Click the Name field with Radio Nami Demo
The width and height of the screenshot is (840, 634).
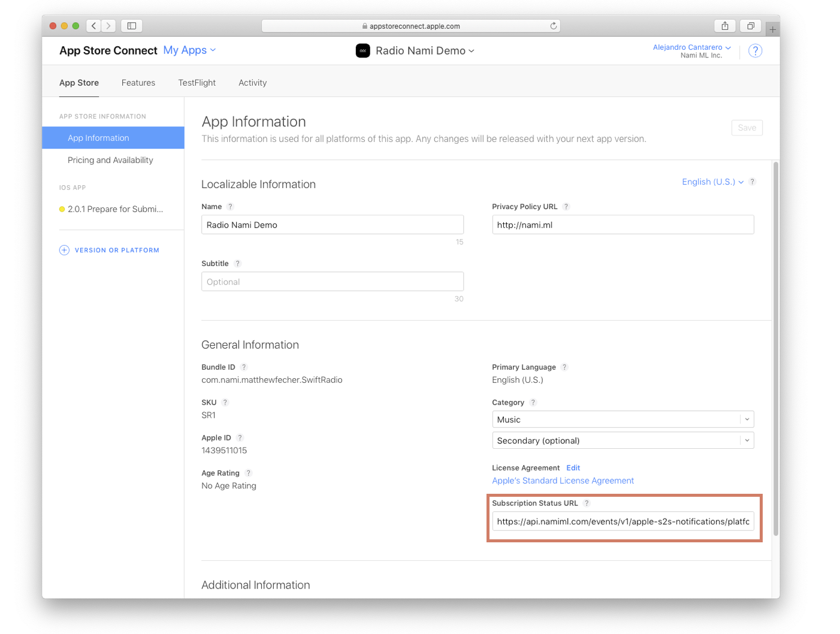333,225
